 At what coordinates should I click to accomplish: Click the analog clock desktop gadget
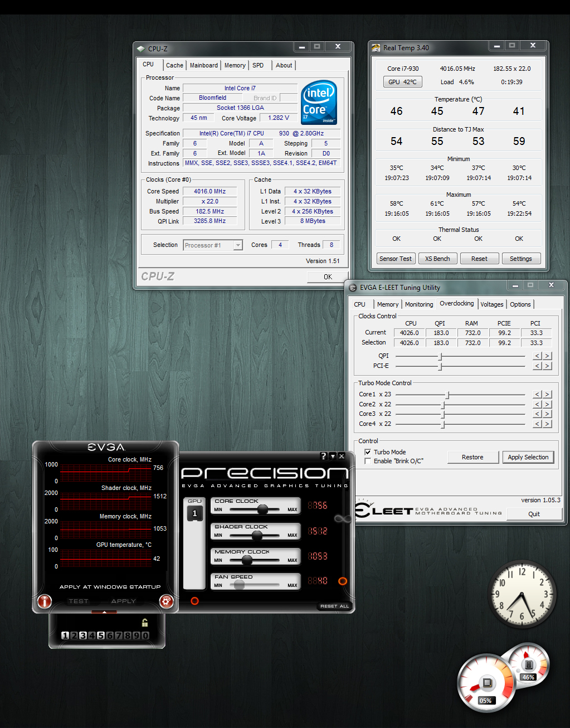[522, 594]
